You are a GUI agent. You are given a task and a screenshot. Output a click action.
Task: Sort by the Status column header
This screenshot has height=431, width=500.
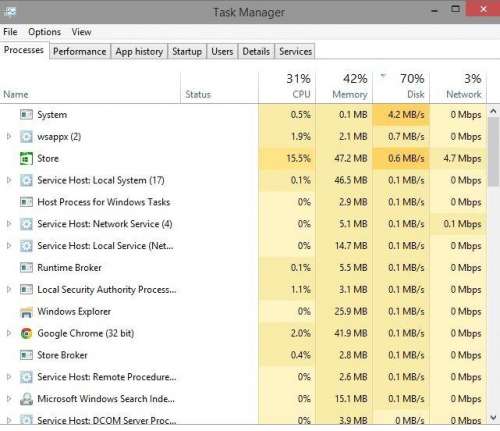pyautogui.click(x=219, y=87)
